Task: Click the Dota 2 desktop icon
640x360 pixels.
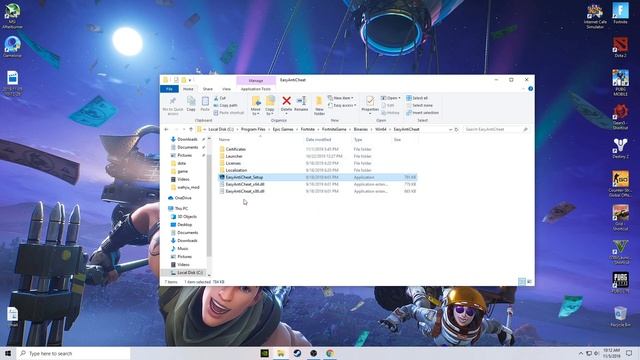Action: pos(620,47)
